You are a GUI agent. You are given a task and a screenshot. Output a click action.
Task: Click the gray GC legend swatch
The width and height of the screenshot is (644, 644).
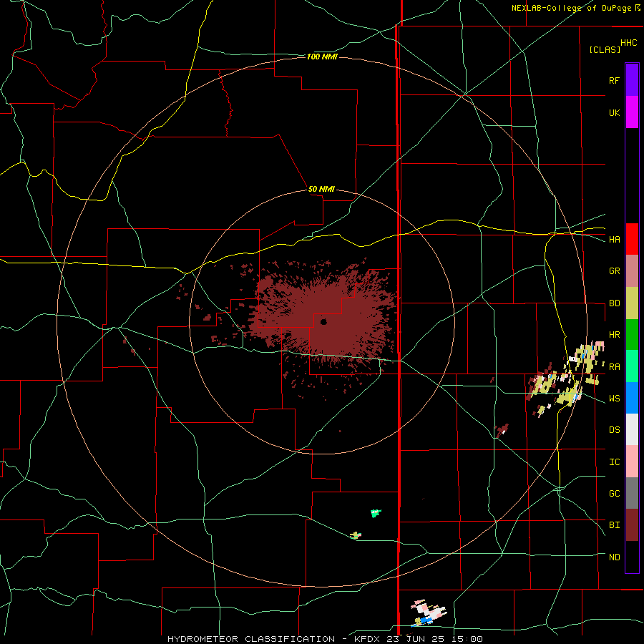(x=632, y=493)
